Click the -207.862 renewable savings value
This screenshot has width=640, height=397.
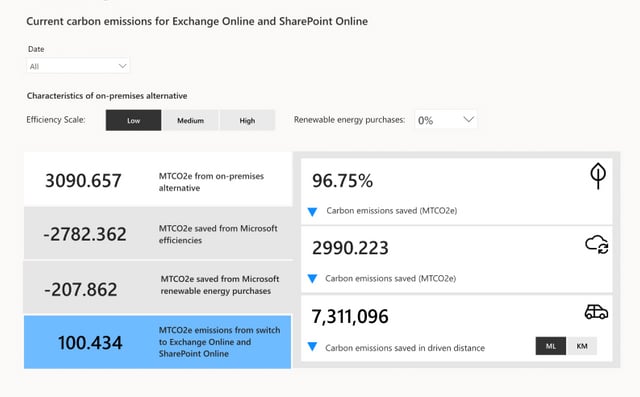(81, 290)
